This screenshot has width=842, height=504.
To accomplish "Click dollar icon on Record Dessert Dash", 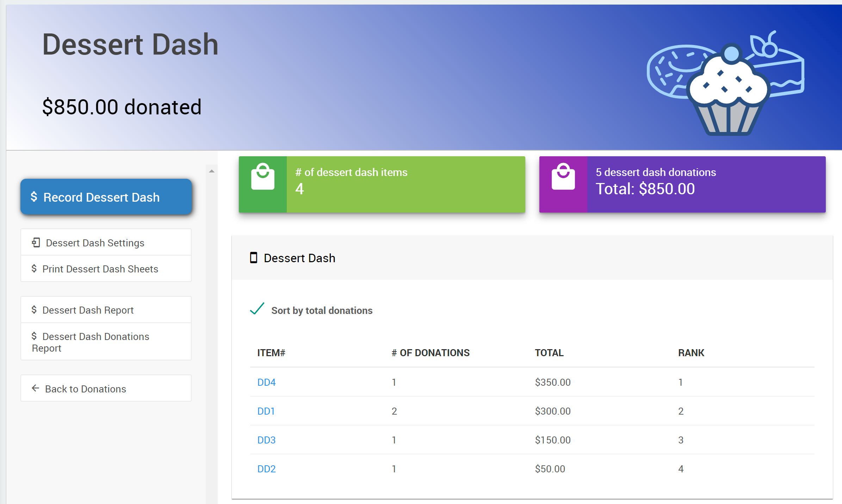I will (34, 197).
